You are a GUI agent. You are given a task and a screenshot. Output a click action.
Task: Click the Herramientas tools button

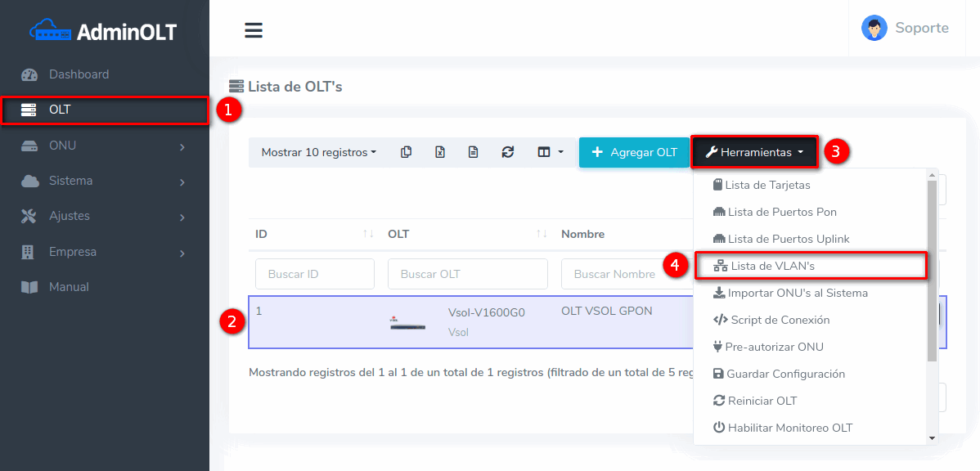pos(754,152)
